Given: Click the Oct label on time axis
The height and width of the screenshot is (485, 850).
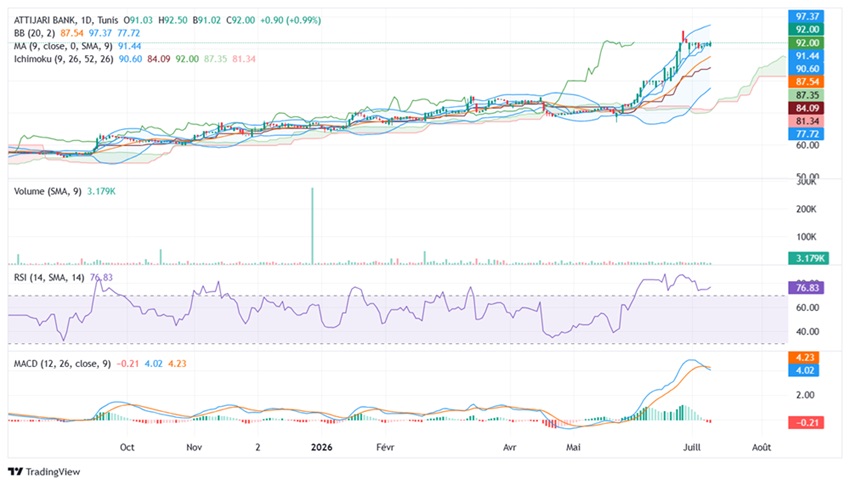Looking at the screenshot, I should [x=127, y=447].
